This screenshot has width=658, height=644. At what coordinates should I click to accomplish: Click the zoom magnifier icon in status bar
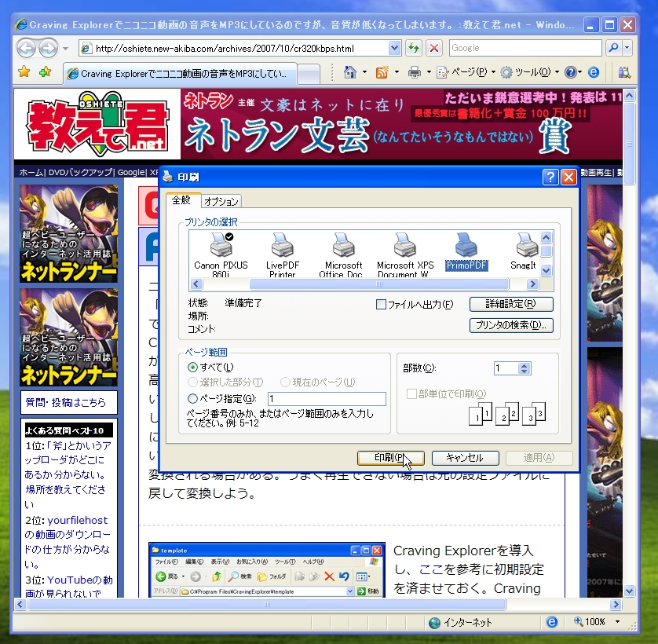[578, 621]
